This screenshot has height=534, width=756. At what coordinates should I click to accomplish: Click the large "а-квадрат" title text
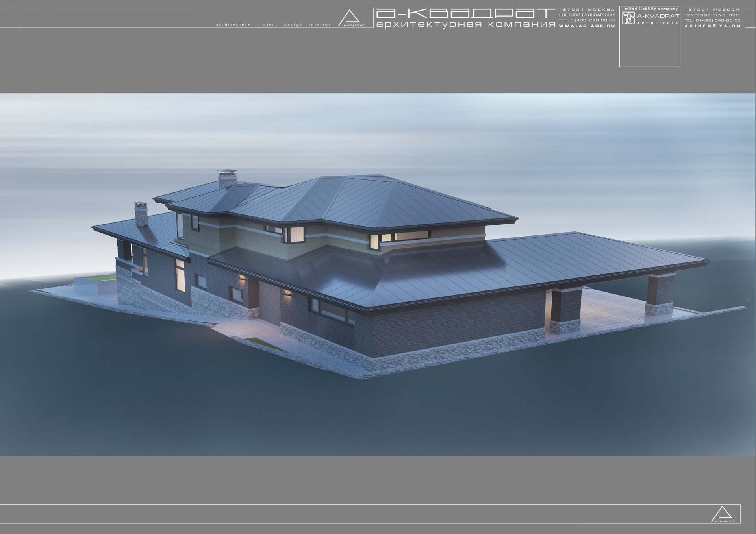pyautogui.click(x=466, y=13)
